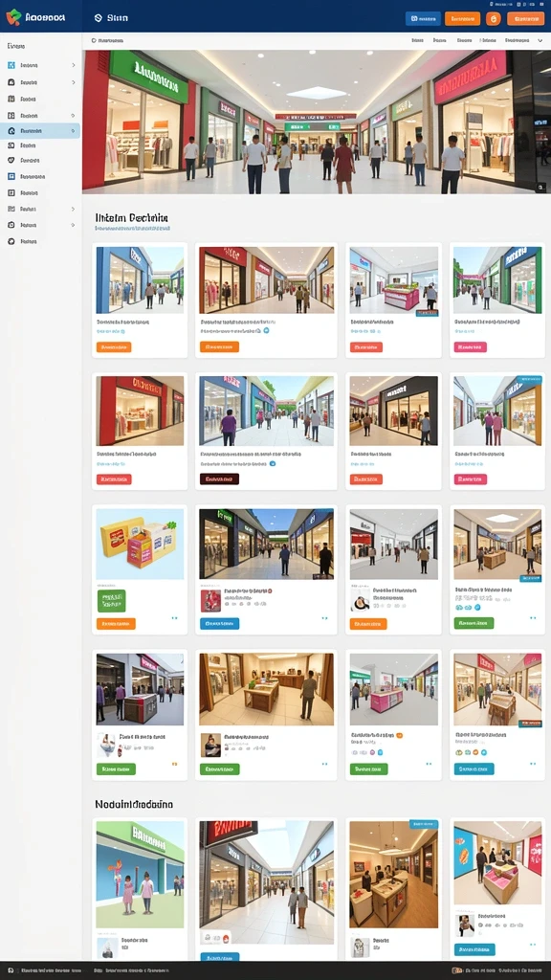Click the avatar on the fourth-row second card
Screen dimensions: 551x980
click(x=209, y=745)
